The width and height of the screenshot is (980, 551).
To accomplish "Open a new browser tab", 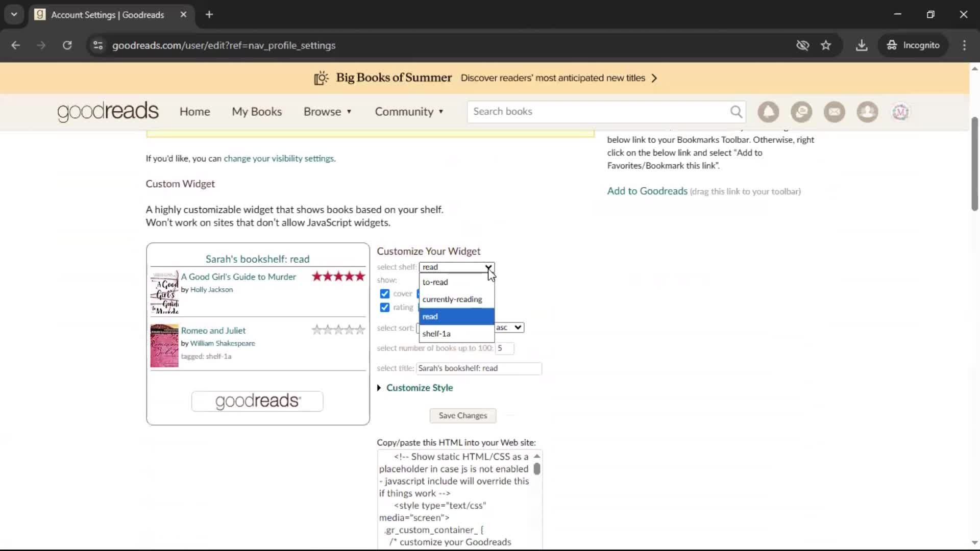I will coord(209,14).
